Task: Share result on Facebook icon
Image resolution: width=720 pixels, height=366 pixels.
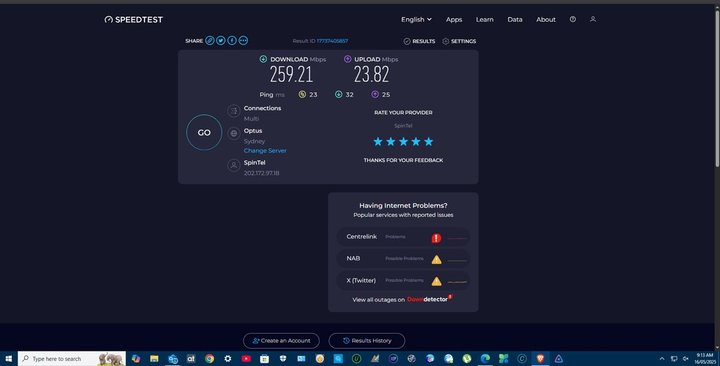Action: 232,40
